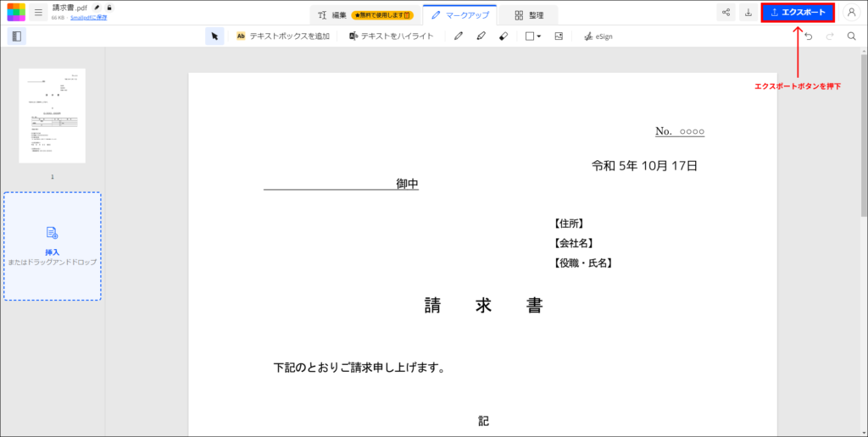Click the 記 character in document
868x437 pixels.
click(484, 422)
